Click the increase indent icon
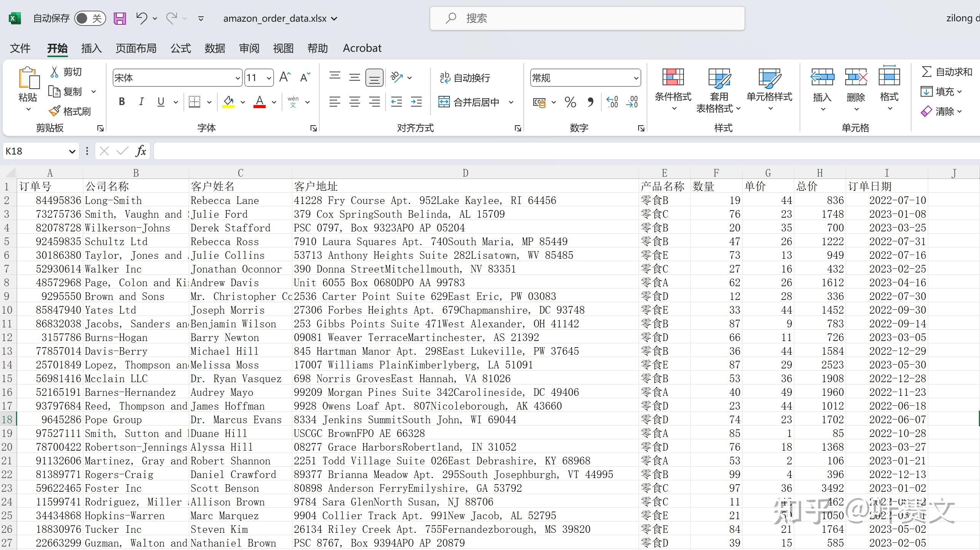Image resolution: width=980 pixels, height=550 pixels. point(416,102)
